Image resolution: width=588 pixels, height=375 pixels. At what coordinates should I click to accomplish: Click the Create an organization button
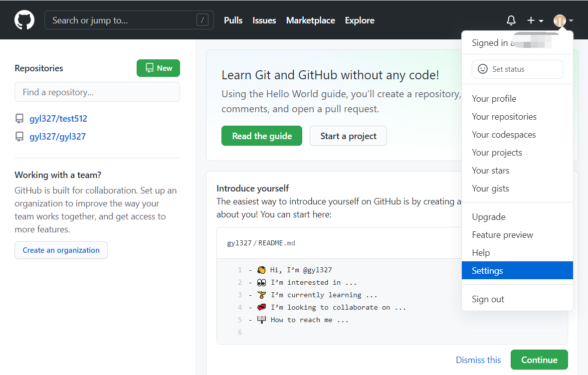(61, 250)
